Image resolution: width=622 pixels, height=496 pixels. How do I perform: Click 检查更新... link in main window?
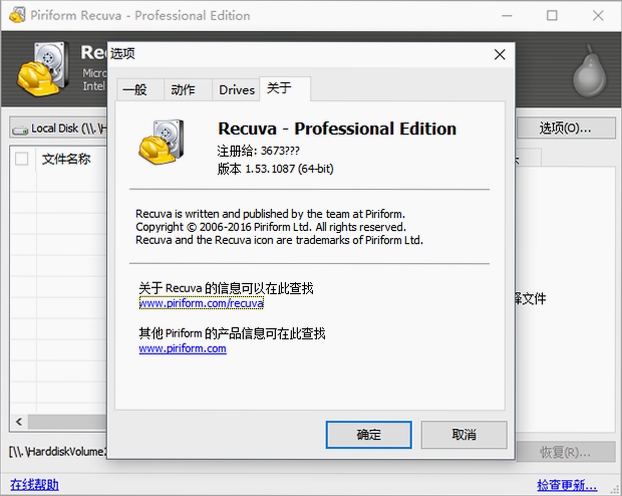tap(567, 484)
